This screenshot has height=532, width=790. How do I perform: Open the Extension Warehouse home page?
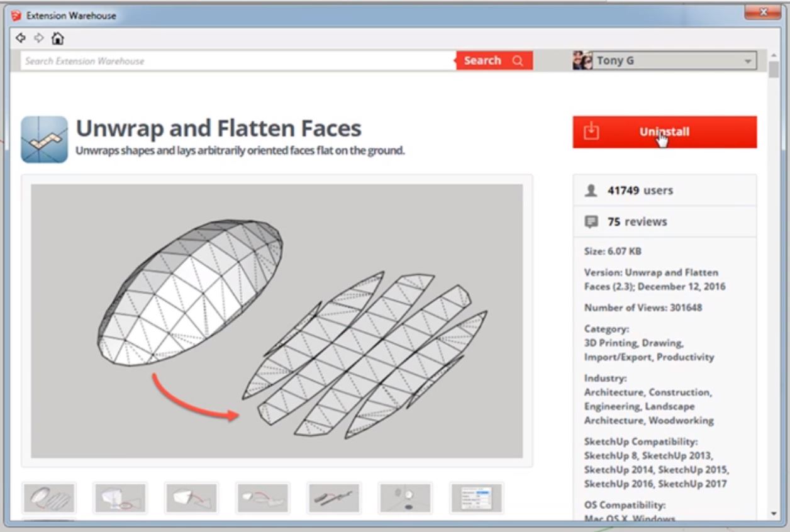[x=57, y=38]
